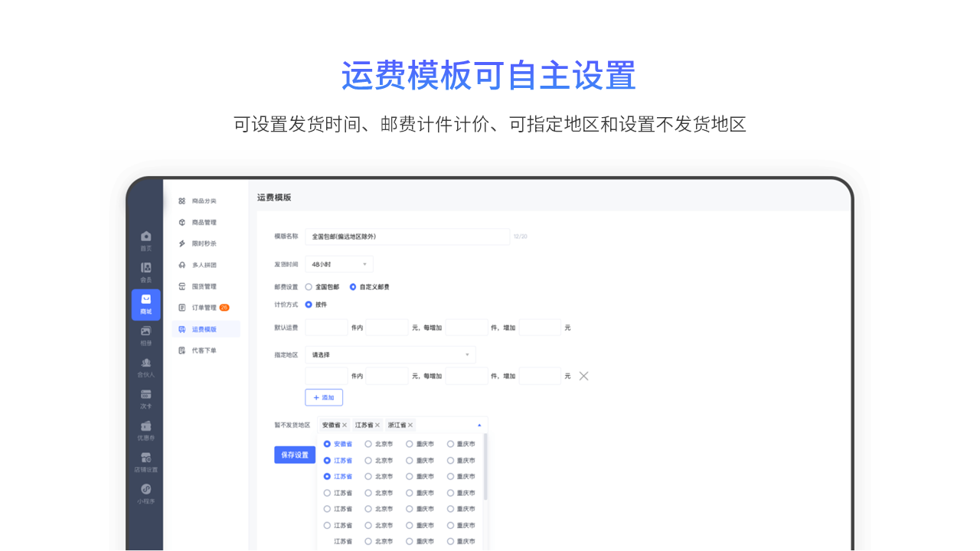980x551 pixels.
Task: Go to 囤货管理 menu item
Action: 205,286
